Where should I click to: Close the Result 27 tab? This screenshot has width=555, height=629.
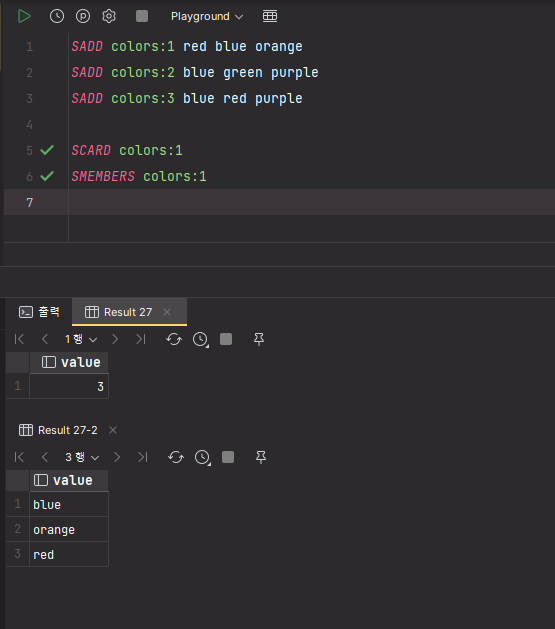point(167,312)
